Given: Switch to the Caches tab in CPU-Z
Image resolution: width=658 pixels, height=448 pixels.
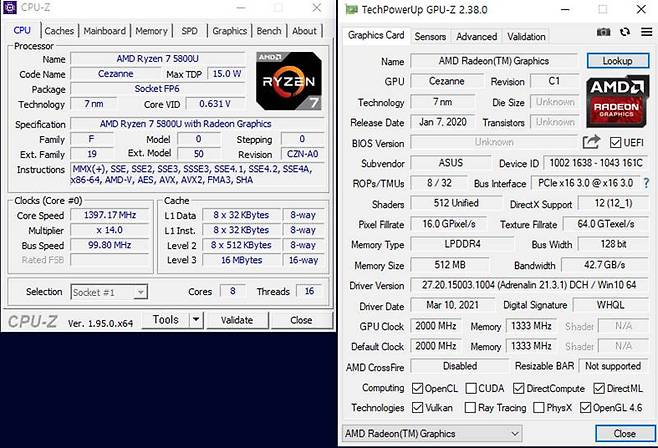Looking at the screenshot, I should (x=59, y=31).
